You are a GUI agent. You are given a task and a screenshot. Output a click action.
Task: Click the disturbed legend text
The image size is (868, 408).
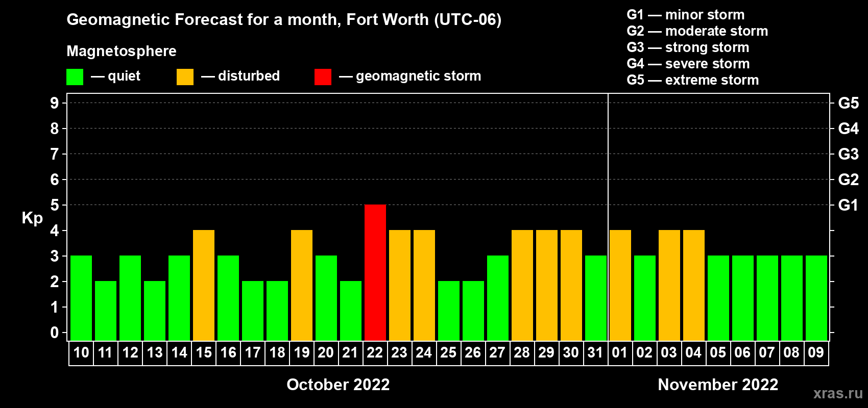pyautogui.click(x=249, y=76)
